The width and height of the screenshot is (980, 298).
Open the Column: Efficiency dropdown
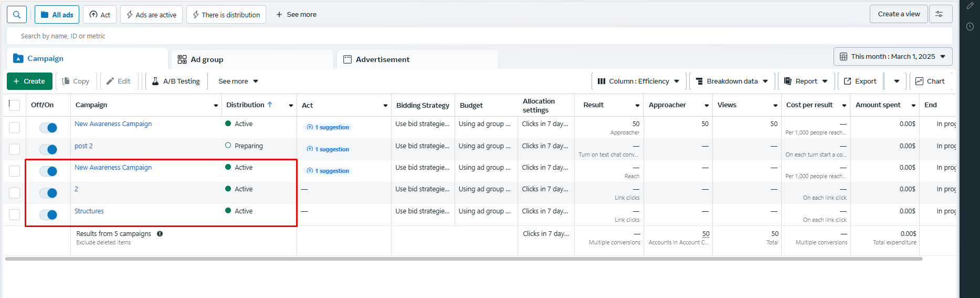click(638, 81)
